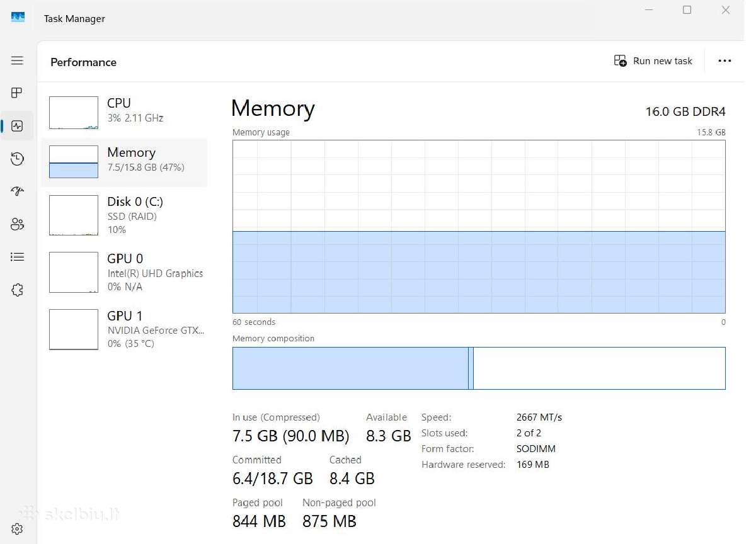
Task: Switch to the Users page
Action: [17, 224]
